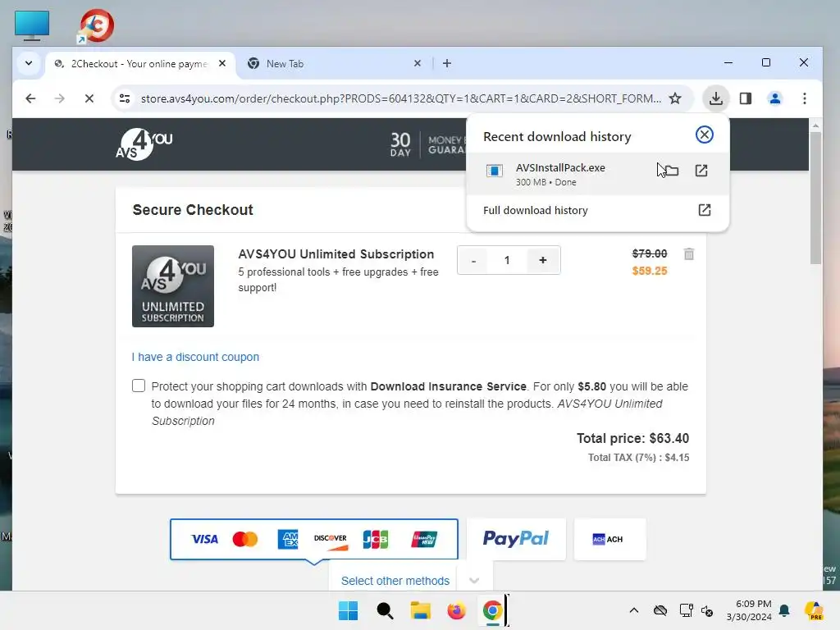Screen dimensions: 840x630
Task: Remove the subscription with trash icon
Action: click(689, 254)
